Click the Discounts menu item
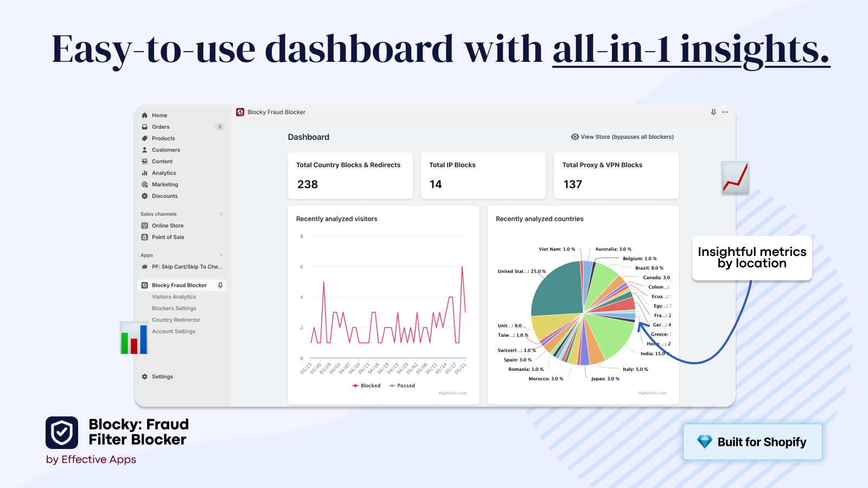The height and width of the screenshot is (488, 868). [x=165, y=196]
